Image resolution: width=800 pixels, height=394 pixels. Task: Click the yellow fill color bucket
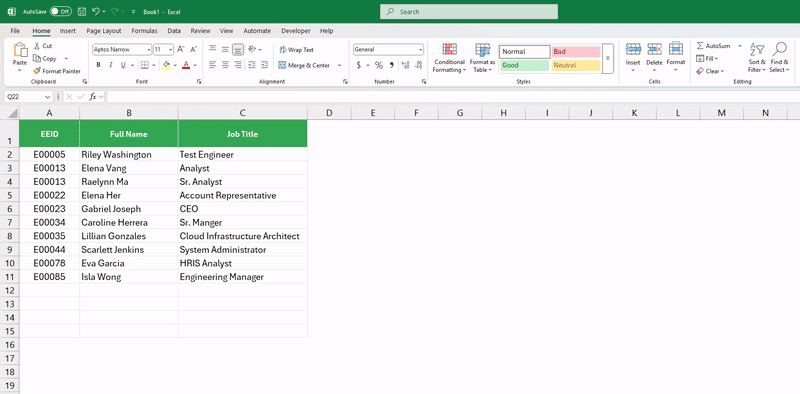pos(166,65)
